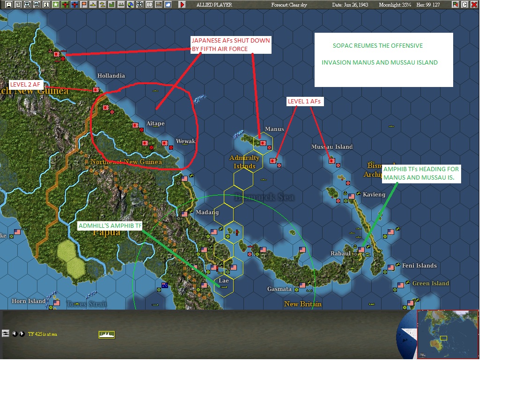507x420 pixels.
Task: Select yellow-framed ship icon in bottom panel
Action: 107,335
